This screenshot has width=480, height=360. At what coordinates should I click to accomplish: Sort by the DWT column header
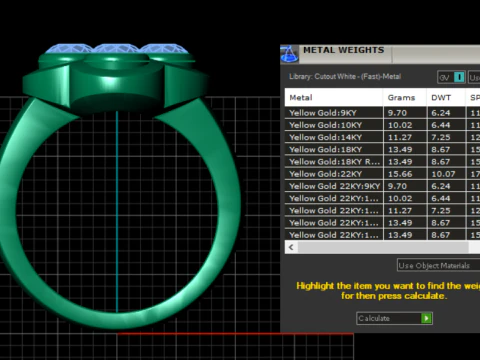(446, 98)
